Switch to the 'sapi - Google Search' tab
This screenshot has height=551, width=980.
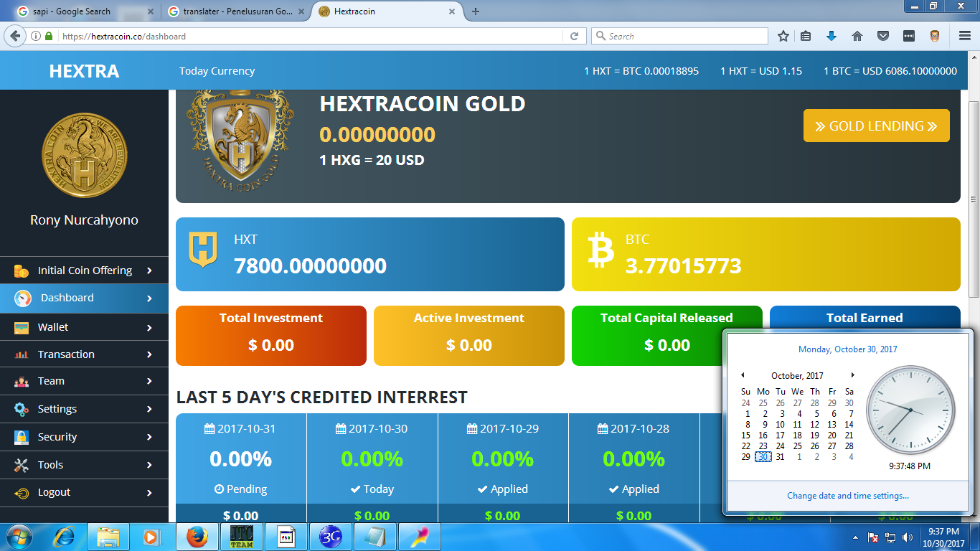coord(85,11)
